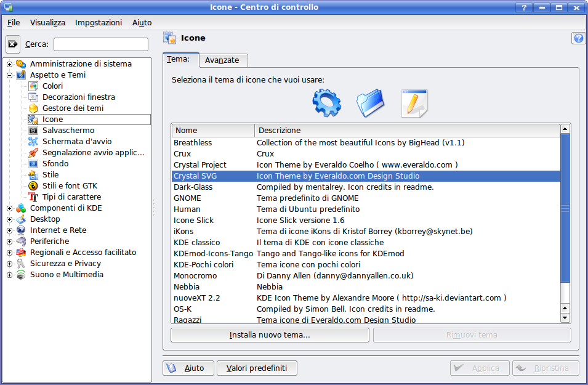Viewport: 588px width, 385px height.
Task: Click the Colori palette icon
Action: [x=33, y=86]
